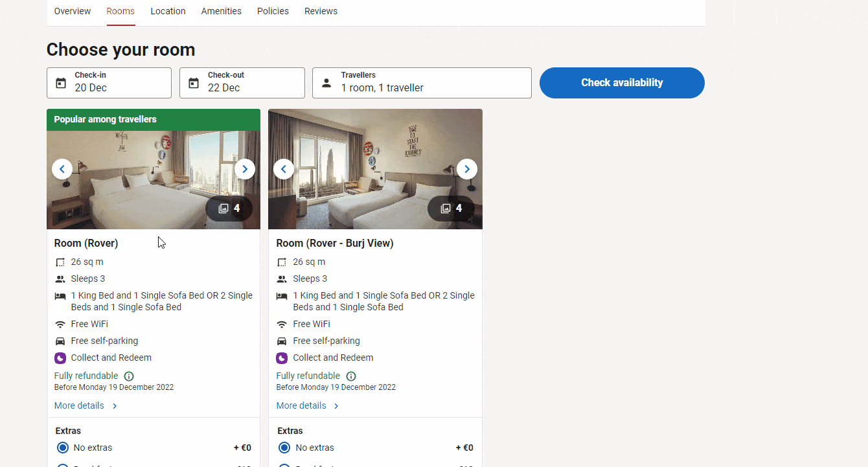Open the Check-in date picker

click(109, 83)
